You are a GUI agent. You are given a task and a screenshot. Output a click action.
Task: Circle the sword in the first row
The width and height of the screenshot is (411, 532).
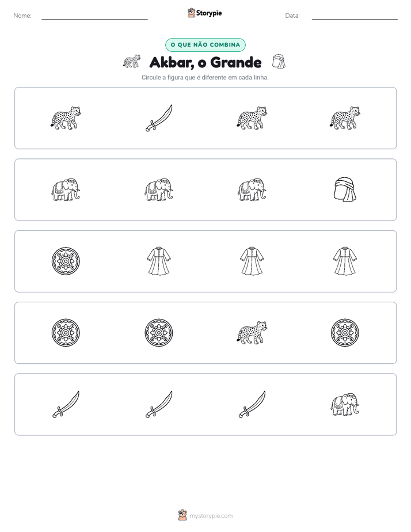click(159, 118)
